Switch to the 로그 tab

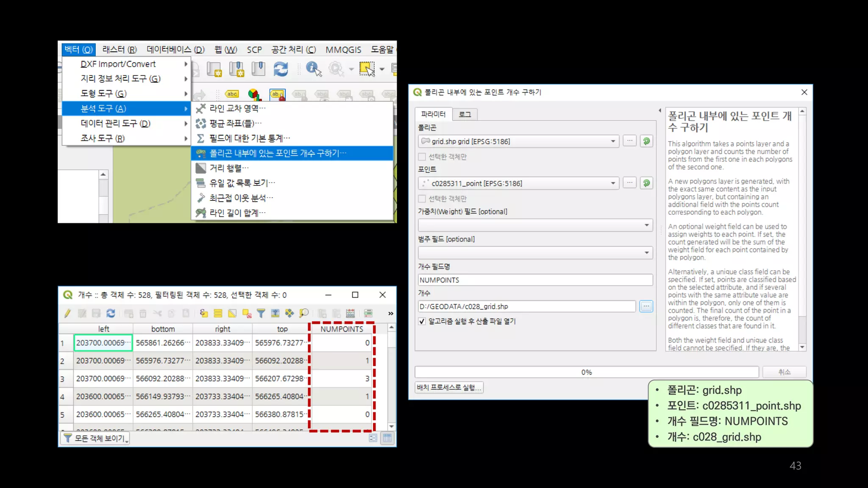465,114
